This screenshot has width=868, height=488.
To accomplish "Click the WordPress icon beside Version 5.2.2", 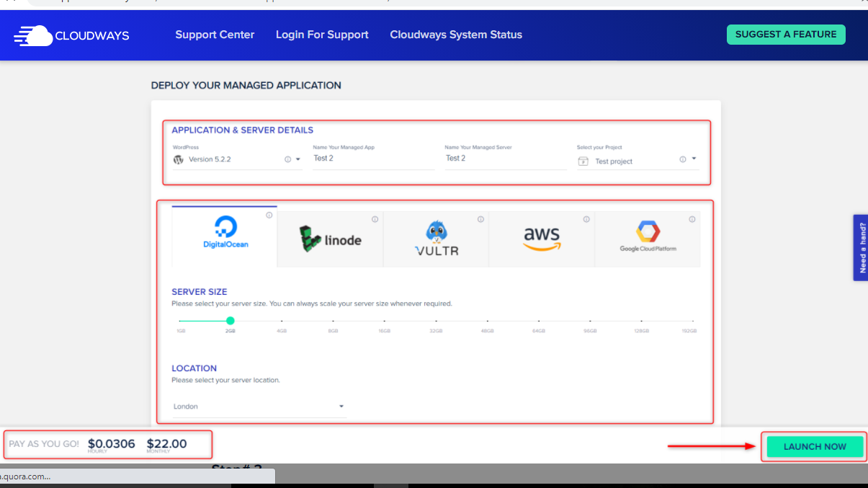I will [x=179, y=159].
